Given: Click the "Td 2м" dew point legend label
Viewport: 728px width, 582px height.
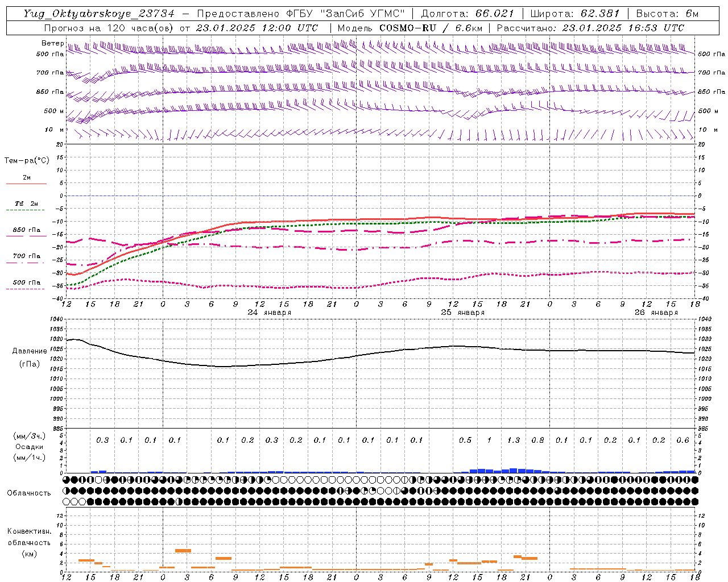Looking at the screenshot, I should pyautogui.click(x=26, y=203).
